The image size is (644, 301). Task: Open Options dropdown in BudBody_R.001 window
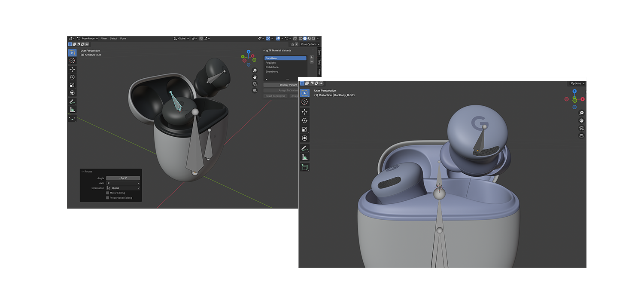click(577, 83)
